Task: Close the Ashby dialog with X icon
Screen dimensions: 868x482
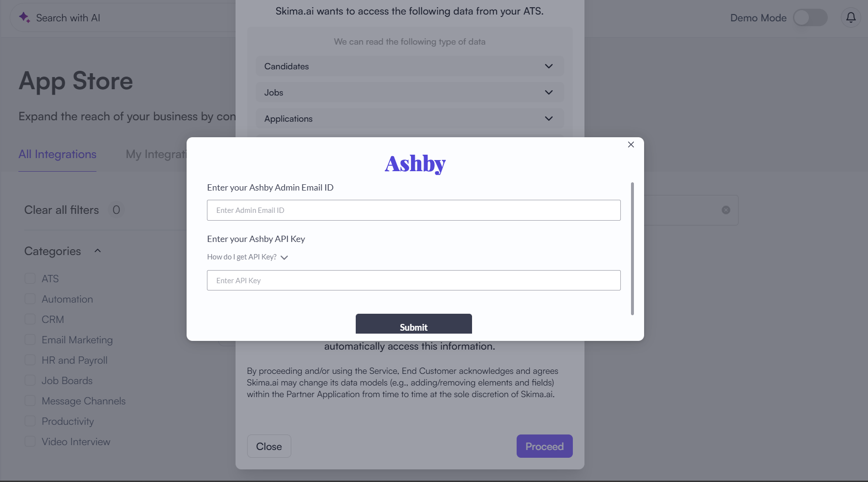Action: (631, 145)
